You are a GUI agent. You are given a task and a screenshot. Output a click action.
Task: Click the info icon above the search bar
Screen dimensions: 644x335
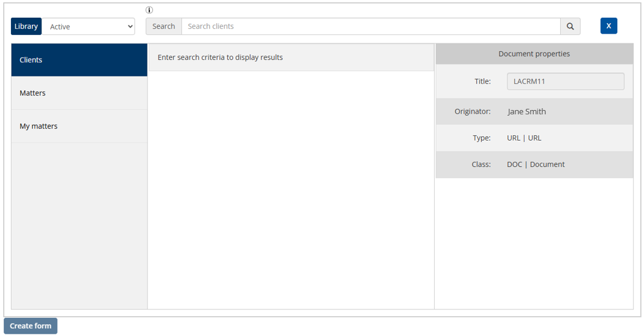click(x=149, y=10)
